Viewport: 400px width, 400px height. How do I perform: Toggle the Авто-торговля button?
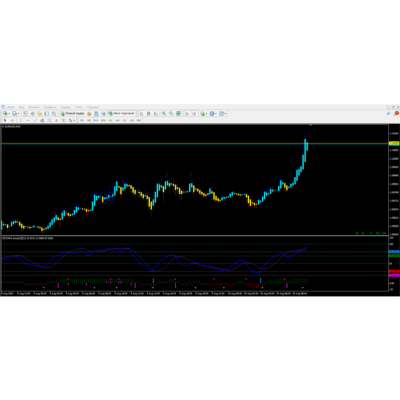122,114
